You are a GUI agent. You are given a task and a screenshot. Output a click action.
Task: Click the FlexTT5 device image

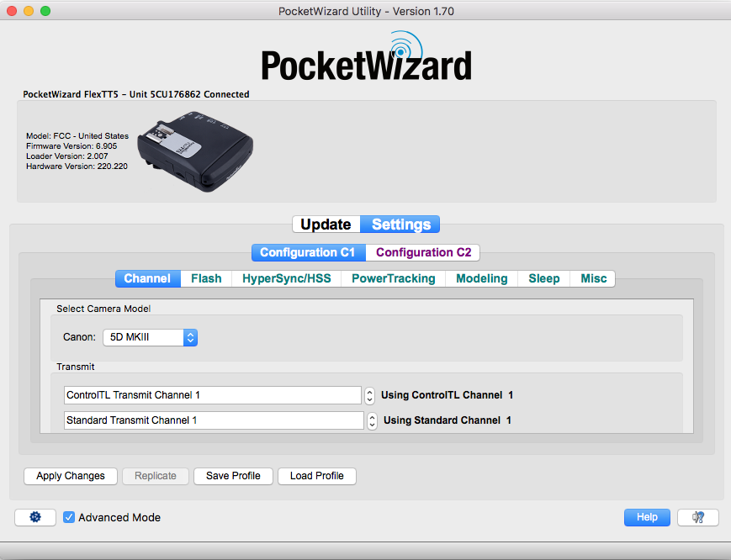[x=195, y=151]
